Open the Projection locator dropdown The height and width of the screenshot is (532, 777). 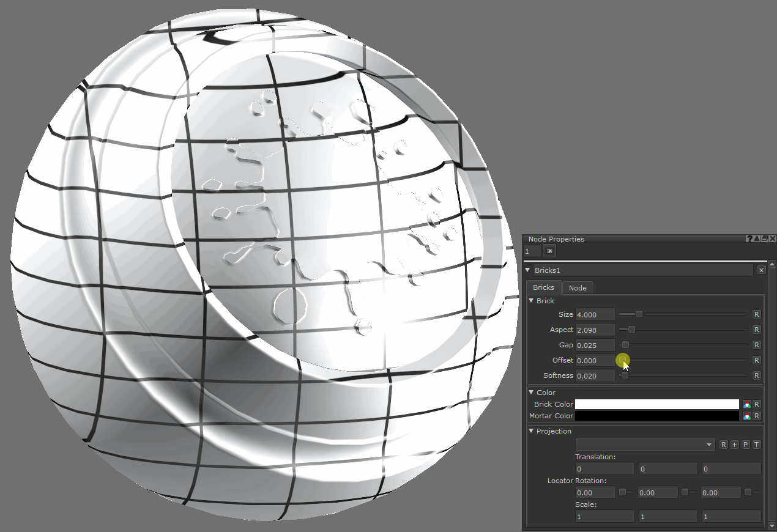click(645, 445)
